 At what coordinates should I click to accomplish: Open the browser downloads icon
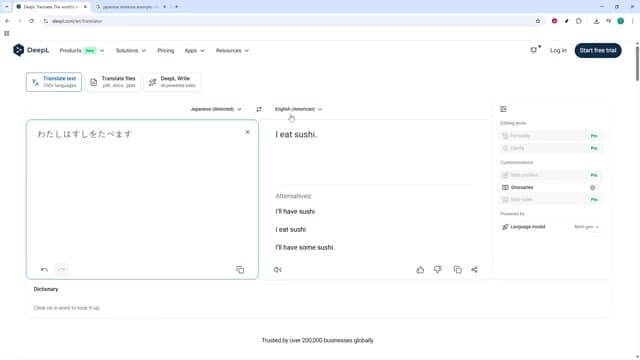(x=596, y=21)
